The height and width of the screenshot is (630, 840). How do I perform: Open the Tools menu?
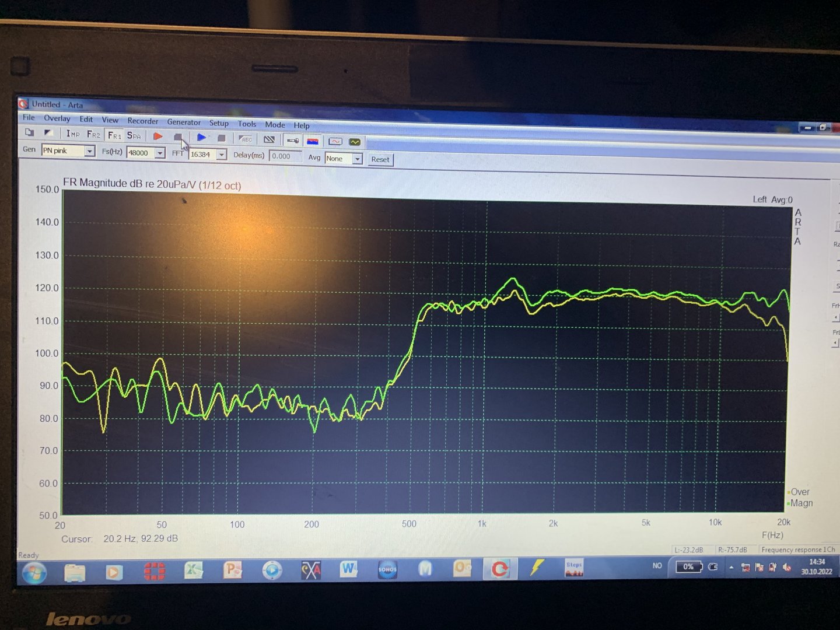[x=247, y=124]
